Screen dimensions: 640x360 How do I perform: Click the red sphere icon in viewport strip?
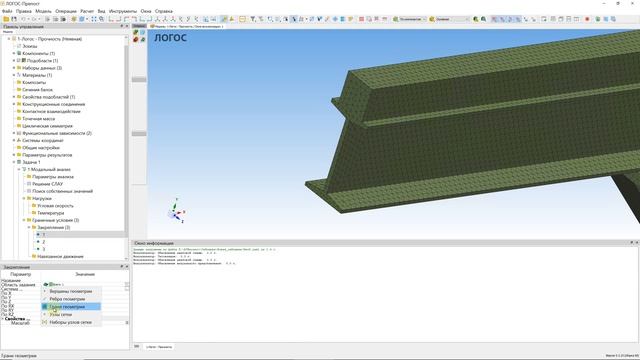click(136, 39)
